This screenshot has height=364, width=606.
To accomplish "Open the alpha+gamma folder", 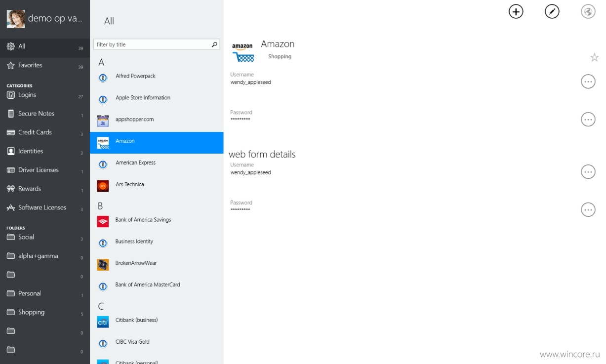I will click(x=45, y=256).
